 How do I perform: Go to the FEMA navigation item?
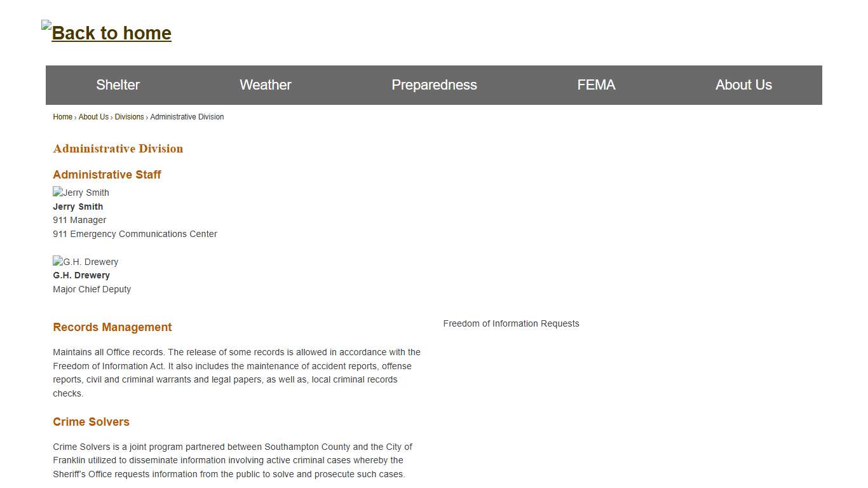pyautogui.click(x=596, y=85)
